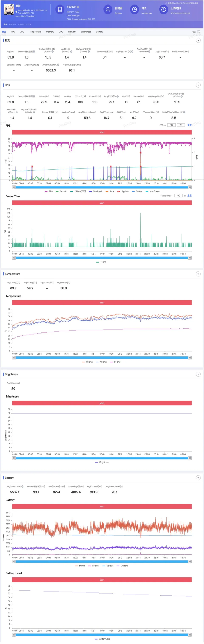
Task: Click the creator profile icon
Action: pos(108,10)
